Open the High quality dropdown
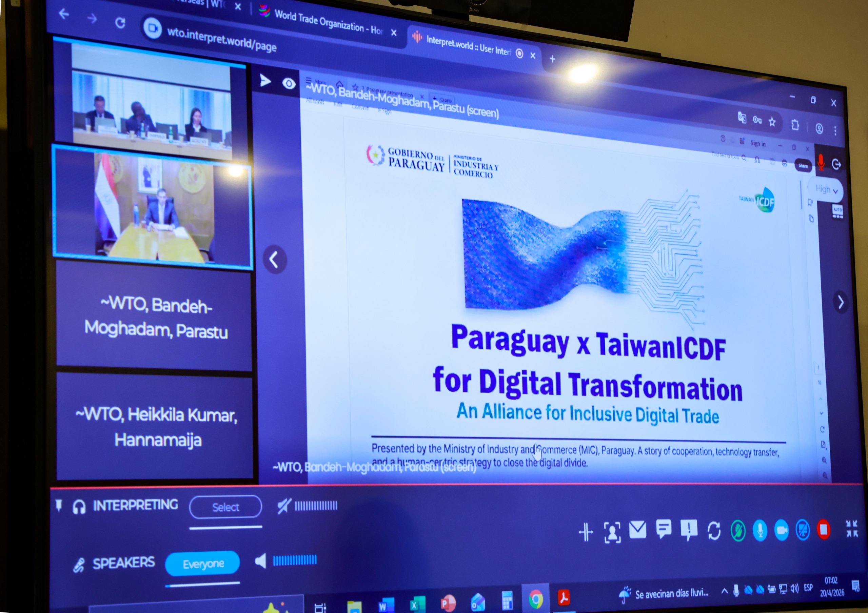The height and width of the screenshot is (613, 868). [826, 189]
